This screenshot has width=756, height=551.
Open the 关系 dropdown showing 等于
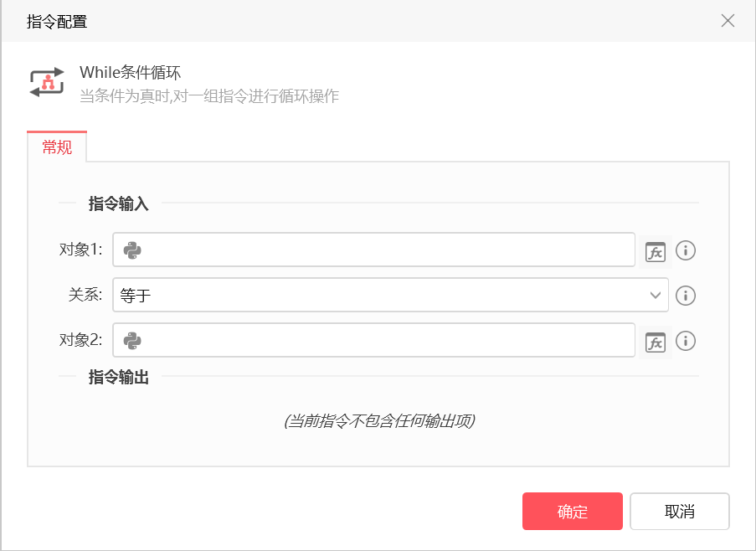pos(390,295)
